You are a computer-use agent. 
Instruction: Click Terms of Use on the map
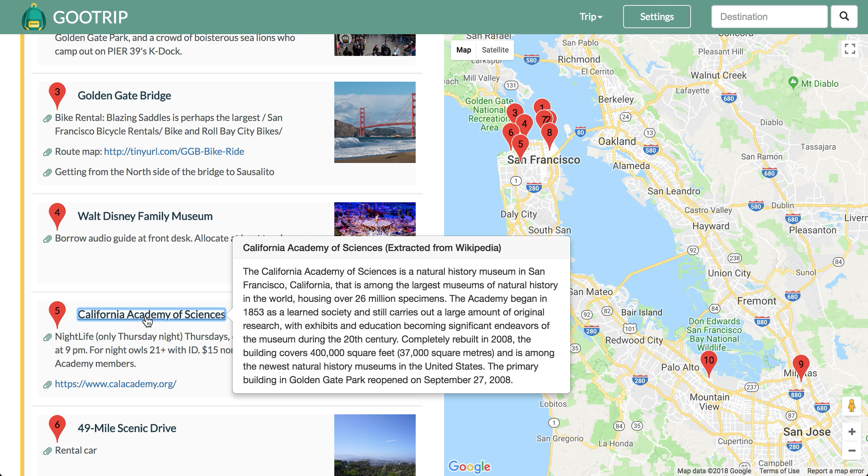click(x=779, y=471)
